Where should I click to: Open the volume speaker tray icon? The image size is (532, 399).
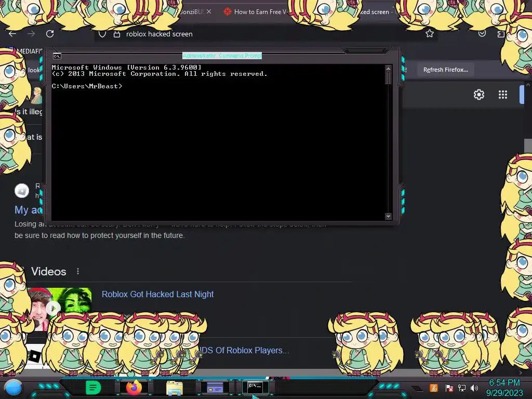(x=474, y=388)
